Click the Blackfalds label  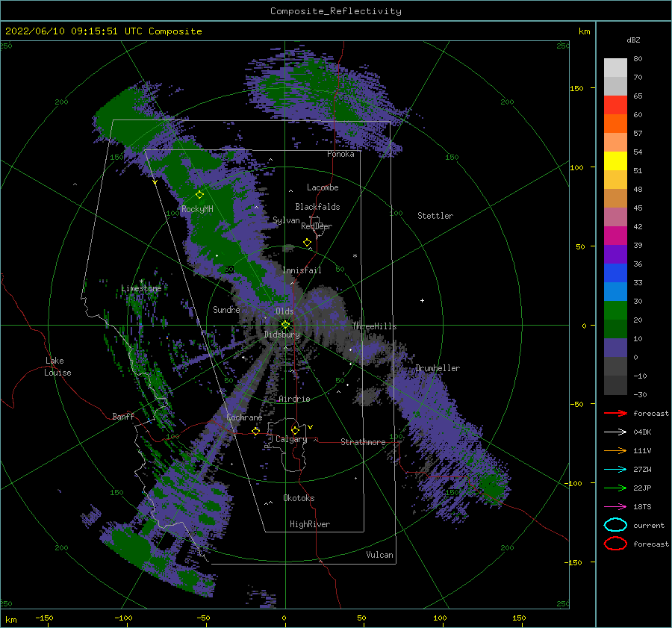click(317, 207)
